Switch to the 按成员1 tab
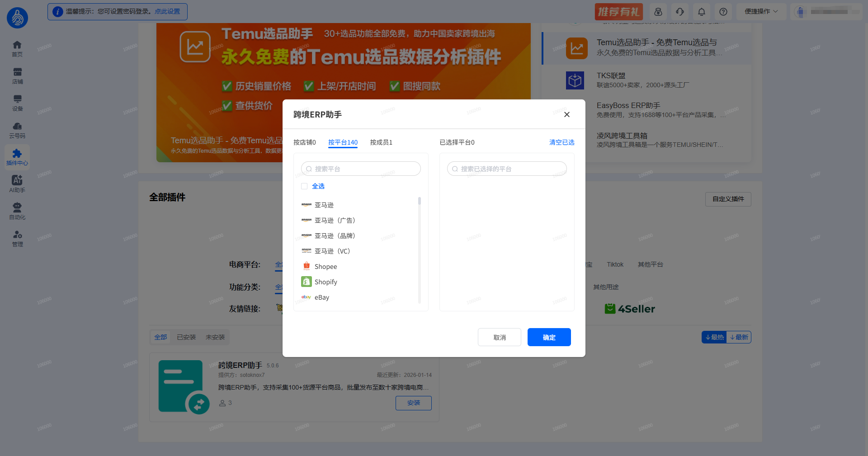 pyautogui.click(x=381, y=142)
